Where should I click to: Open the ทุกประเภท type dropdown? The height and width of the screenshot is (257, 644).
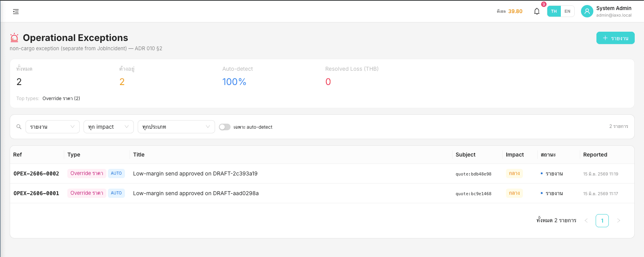[176, 127]
